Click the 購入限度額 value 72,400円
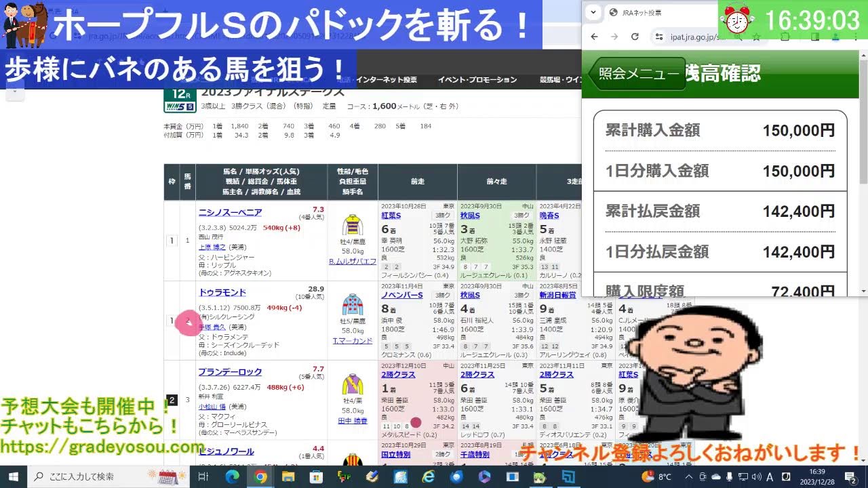 [x=802, y=291]
